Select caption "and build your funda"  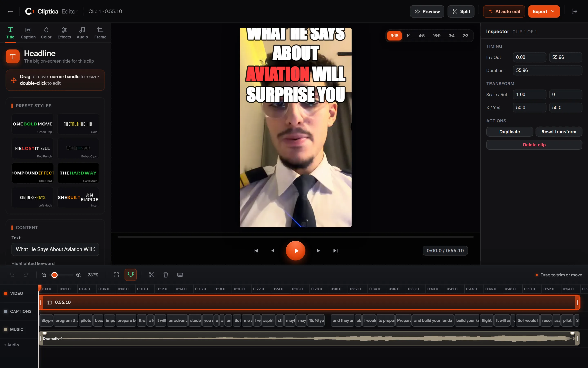coord(433,321)
